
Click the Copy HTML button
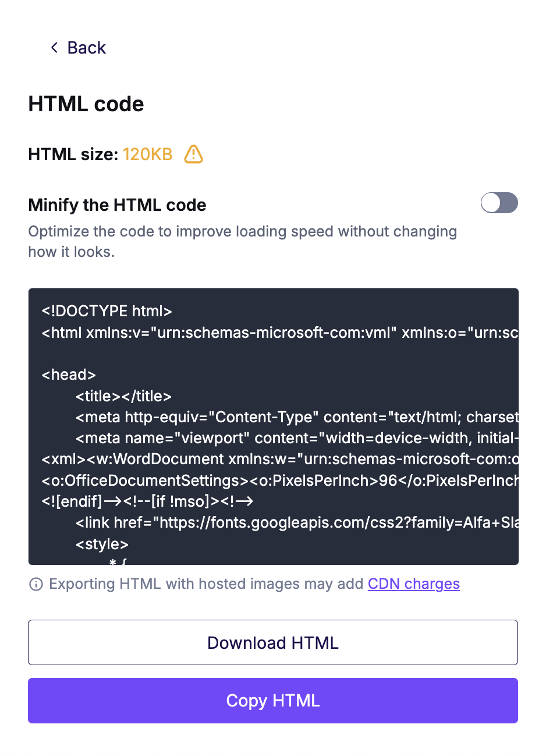click(x=273, y=701)
